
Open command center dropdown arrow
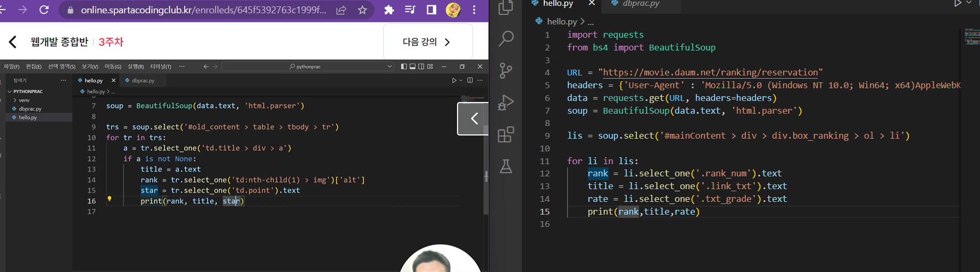pos(389,66)
